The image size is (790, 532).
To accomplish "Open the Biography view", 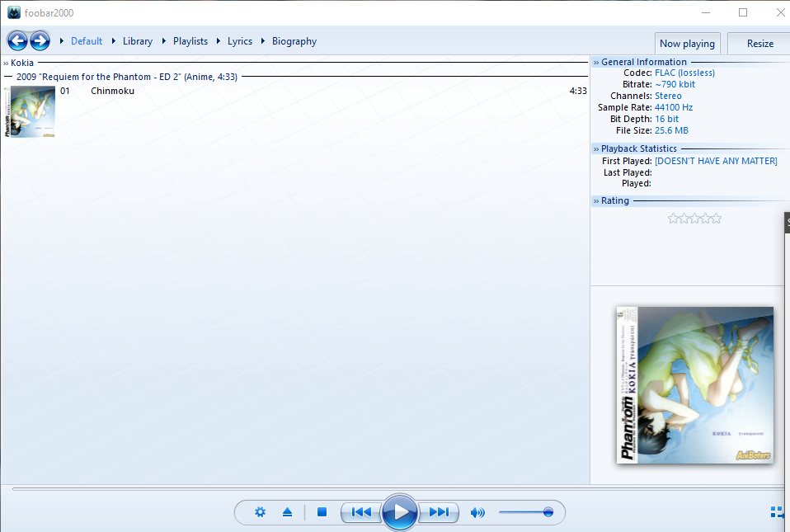I will click(294, 41).
